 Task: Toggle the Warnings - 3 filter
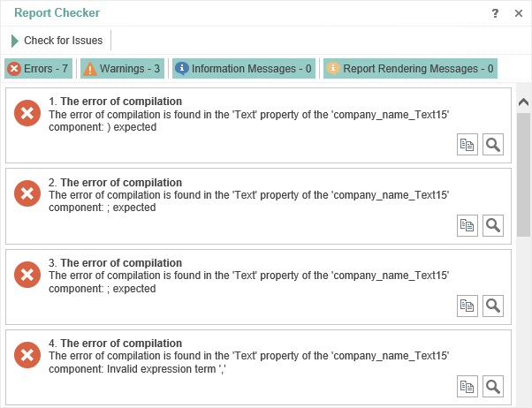click(x=122, y=69)
